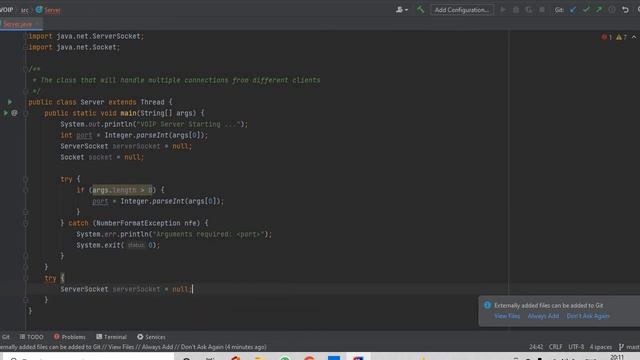Click the Git Show History clock icon
The width and height of the screenshot is (640, 360).
click(612, 9)
